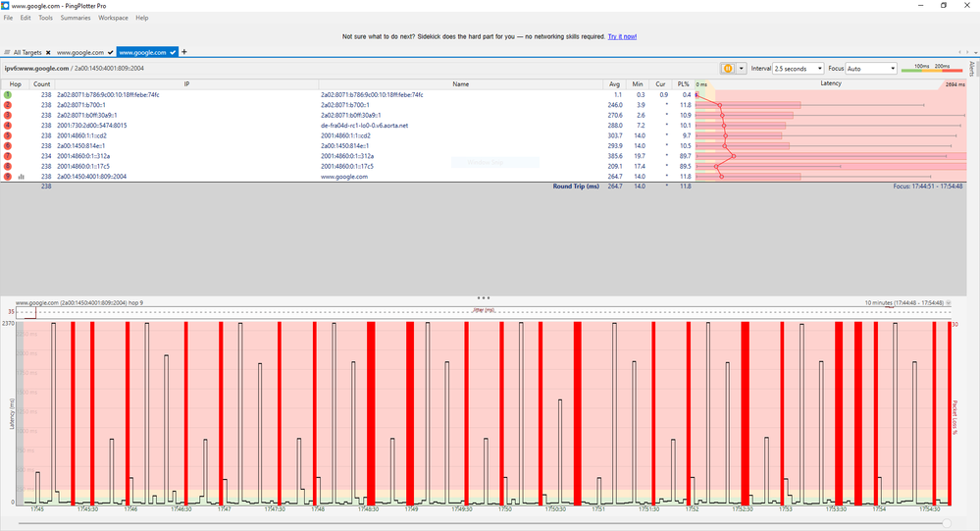Select red hop 6 circle icon

pyautogui.click(x=8, y=145)
